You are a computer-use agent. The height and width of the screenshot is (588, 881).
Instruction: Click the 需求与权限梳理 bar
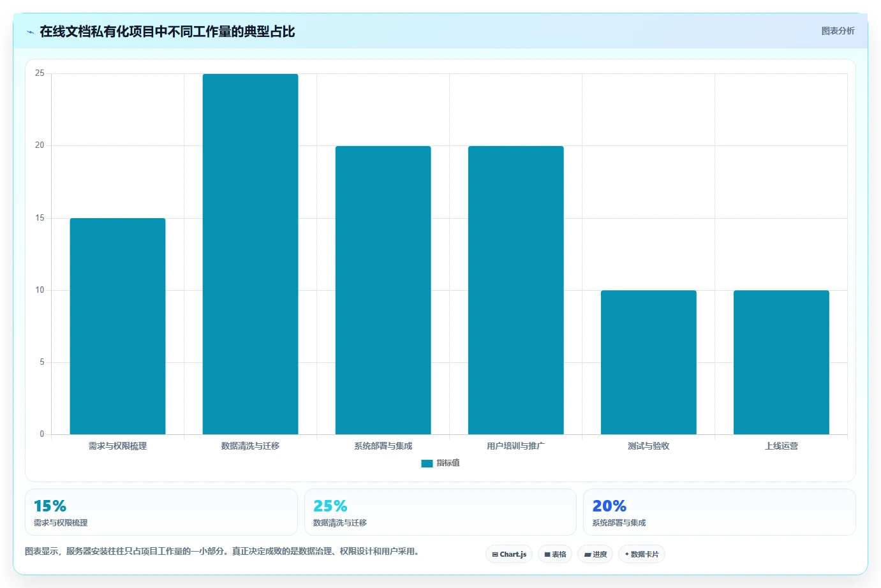pyautogui.click(x=117, y=326)
